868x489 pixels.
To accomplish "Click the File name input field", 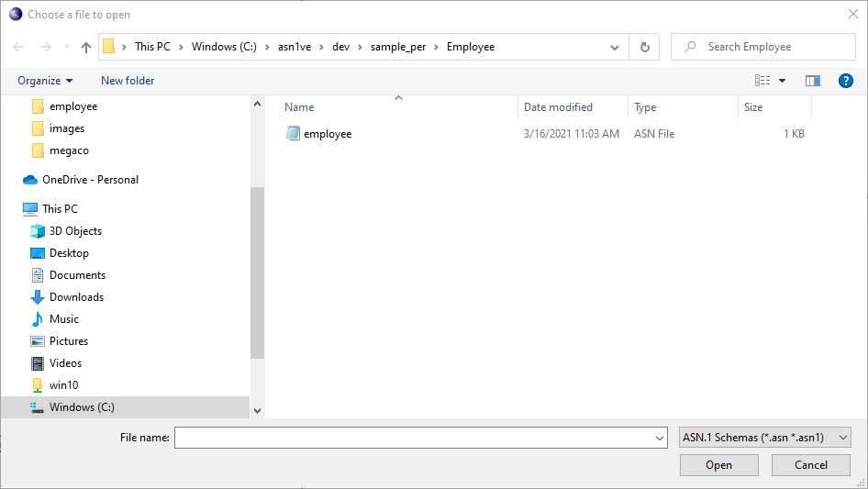I will point(413,439).
